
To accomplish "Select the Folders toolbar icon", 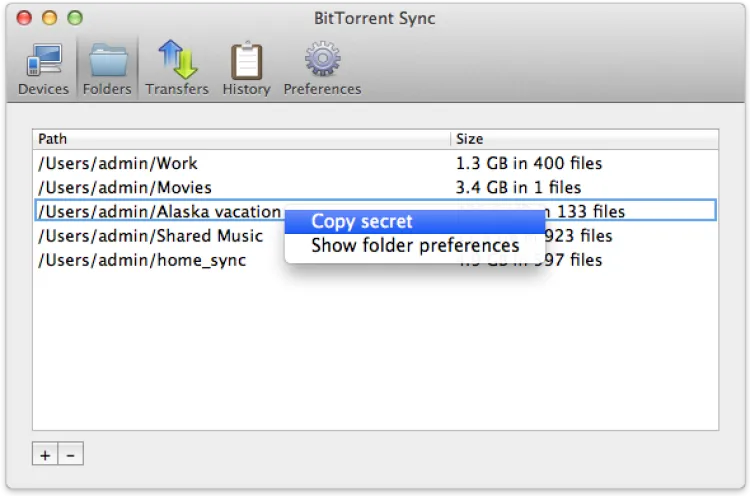I will point(107,61).
